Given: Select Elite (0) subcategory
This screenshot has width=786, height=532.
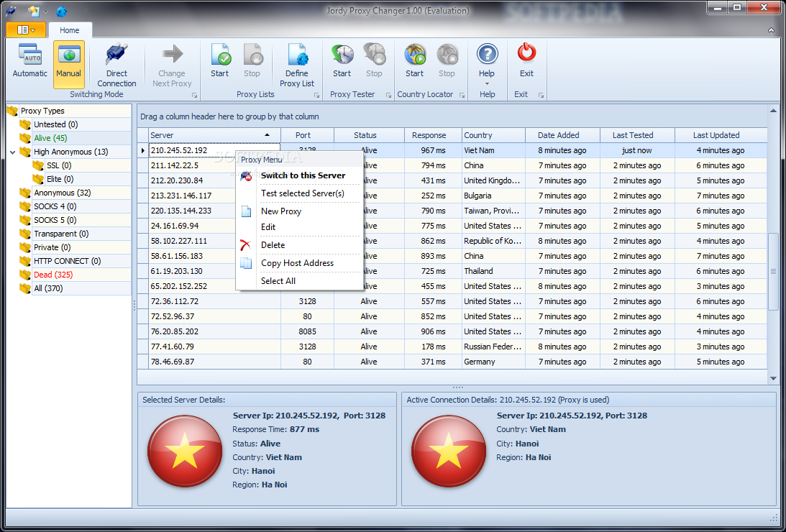Looking at the screenshot, I should (60, 179).
